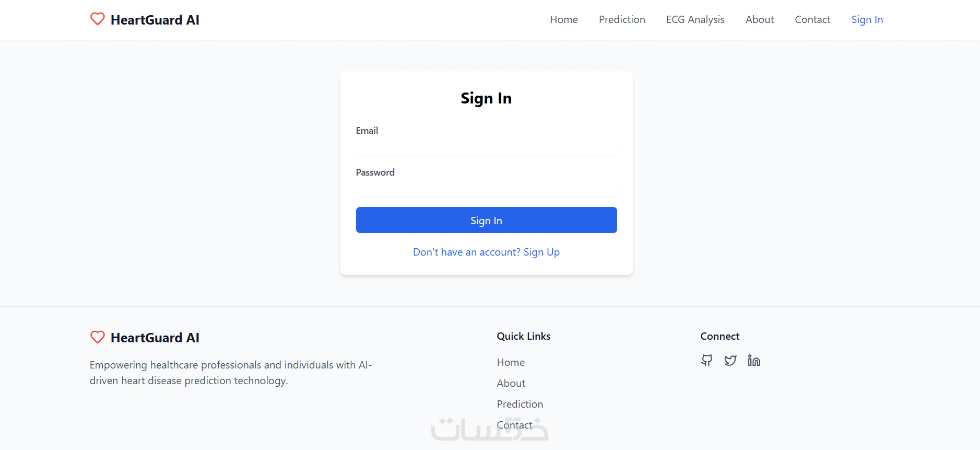Click Sign In link in navigation bar
This screenshot has width=980, height=450.
click(x=867, y=20)
